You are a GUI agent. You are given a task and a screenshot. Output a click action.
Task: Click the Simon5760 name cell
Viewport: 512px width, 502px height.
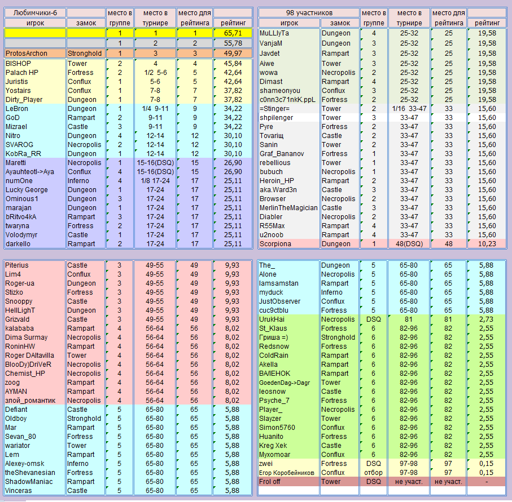[x=289, y=427]
